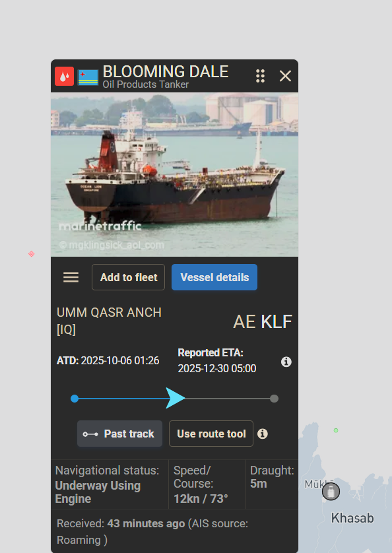
Task: Click the UMM QASR ANCH [IQ] departure port
Action: pyautogui.click(x=109, y=321)
